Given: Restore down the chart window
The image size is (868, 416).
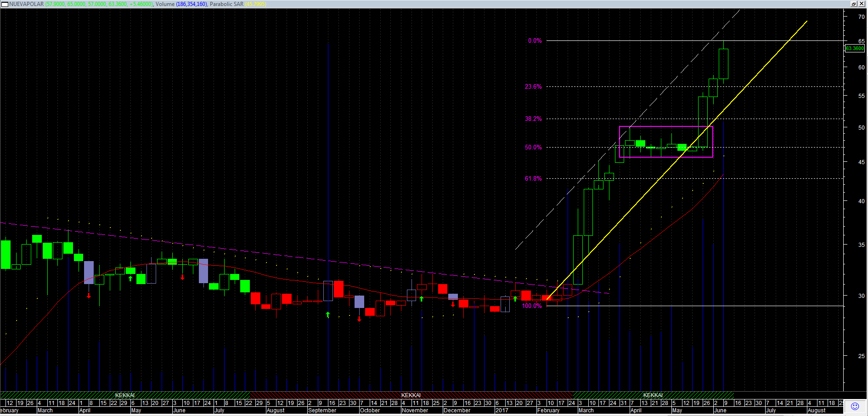Looking at the screenshot, I should [853, 4].
